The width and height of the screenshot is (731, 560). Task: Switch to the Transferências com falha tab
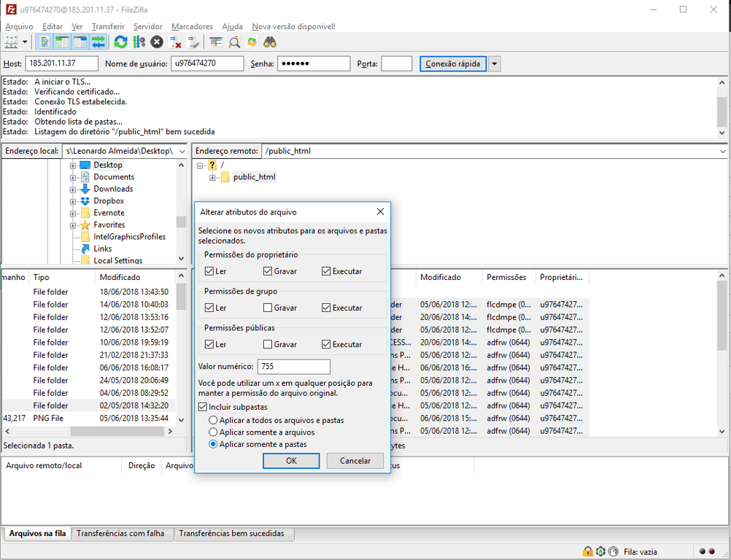pos(122,534)
